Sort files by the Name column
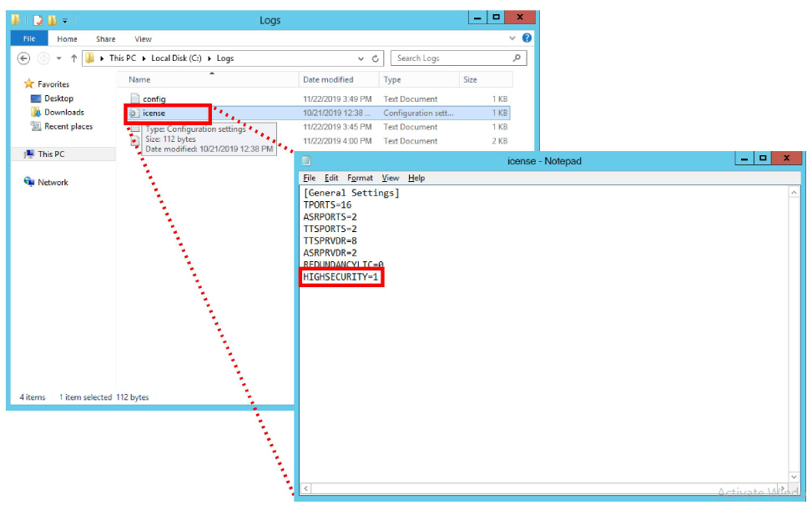Screen dimensions: 812x510 coord(139,80)
